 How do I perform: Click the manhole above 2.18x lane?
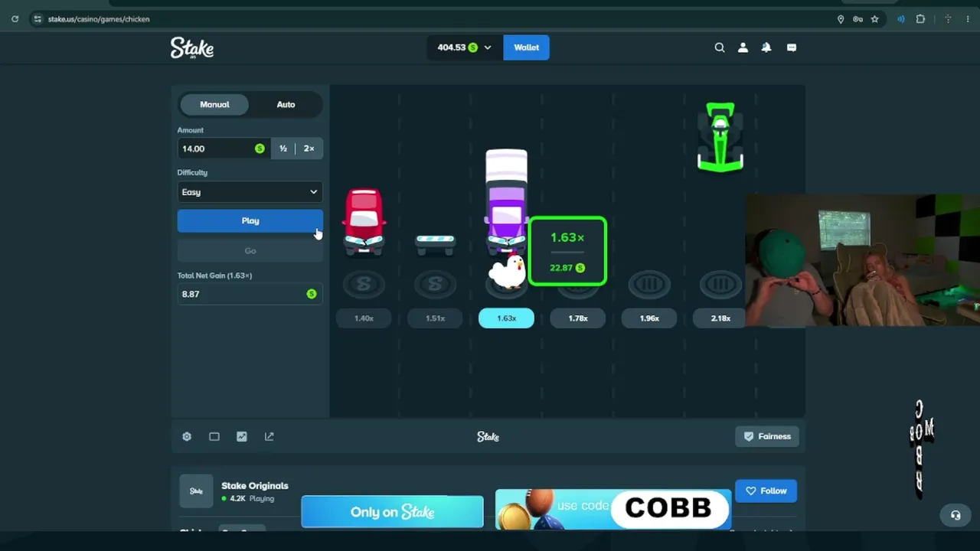(x=720, y=285)
